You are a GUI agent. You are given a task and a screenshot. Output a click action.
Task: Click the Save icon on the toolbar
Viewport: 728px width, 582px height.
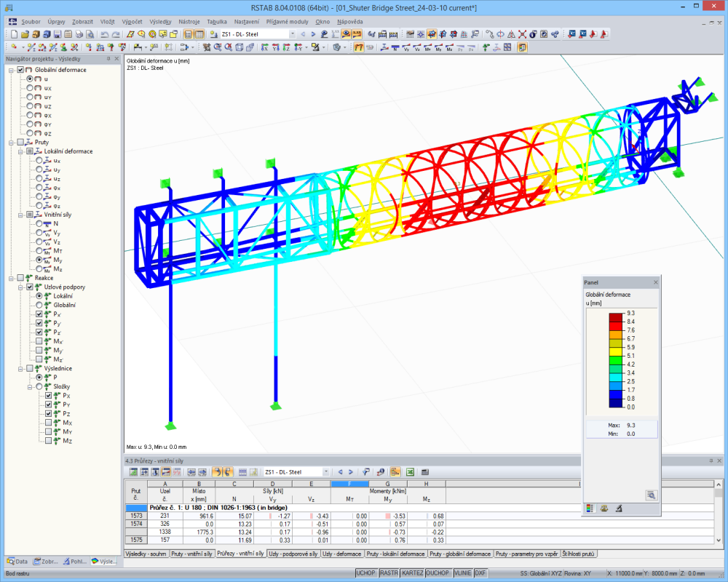pyautogui.click(x=57, y=33)
